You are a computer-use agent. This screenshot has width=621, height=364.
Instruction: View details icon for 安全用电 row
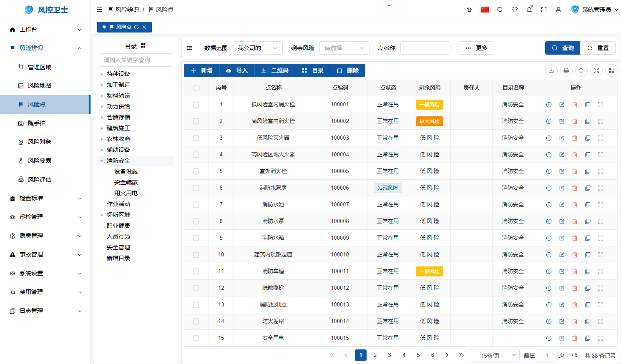pos(549,338)
